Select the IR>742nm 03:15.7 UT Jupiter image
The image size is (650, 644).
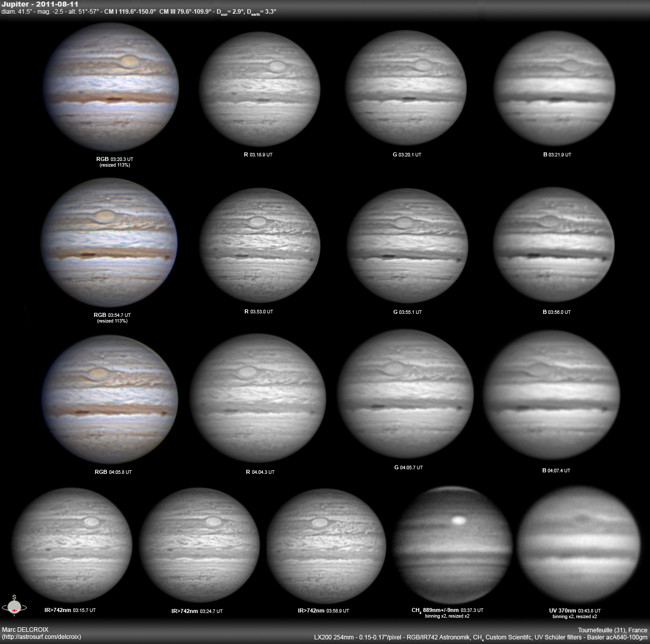(72, 544)
